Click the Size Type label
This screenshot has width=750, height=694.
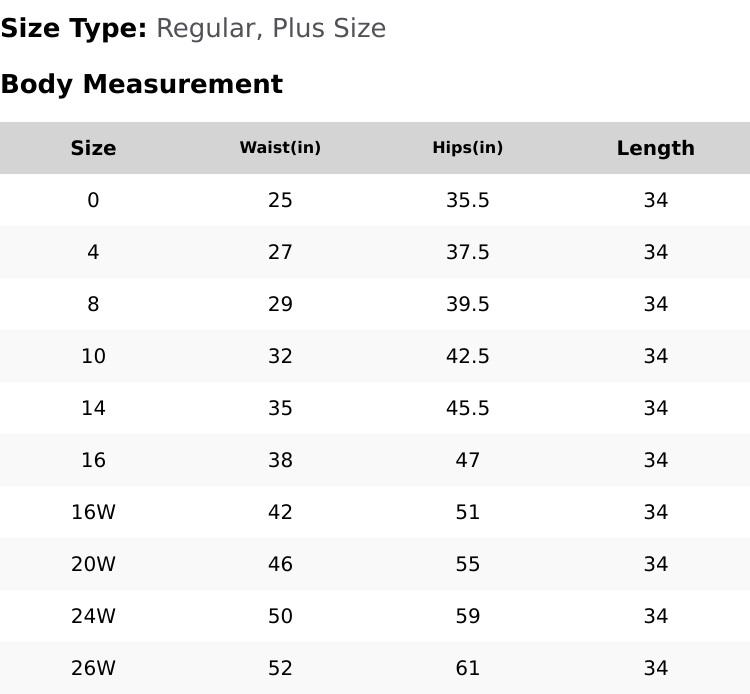(x=74, y=28)
